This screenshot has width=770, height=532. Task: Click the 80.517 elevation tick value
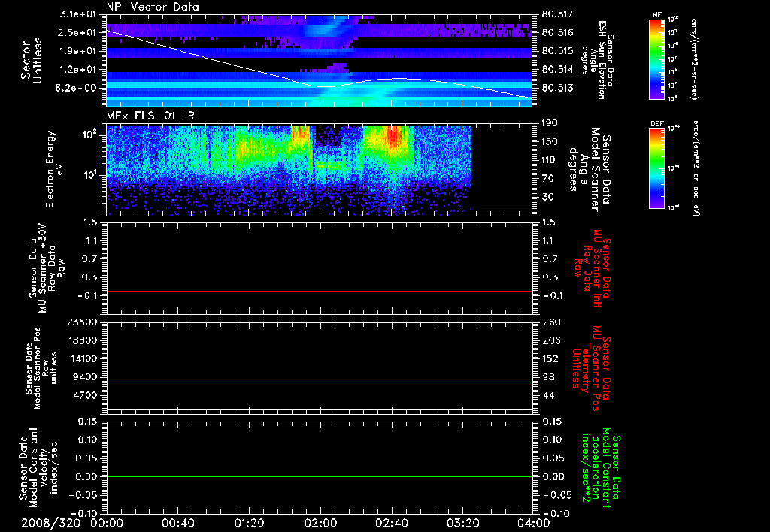tap(558, 14)
